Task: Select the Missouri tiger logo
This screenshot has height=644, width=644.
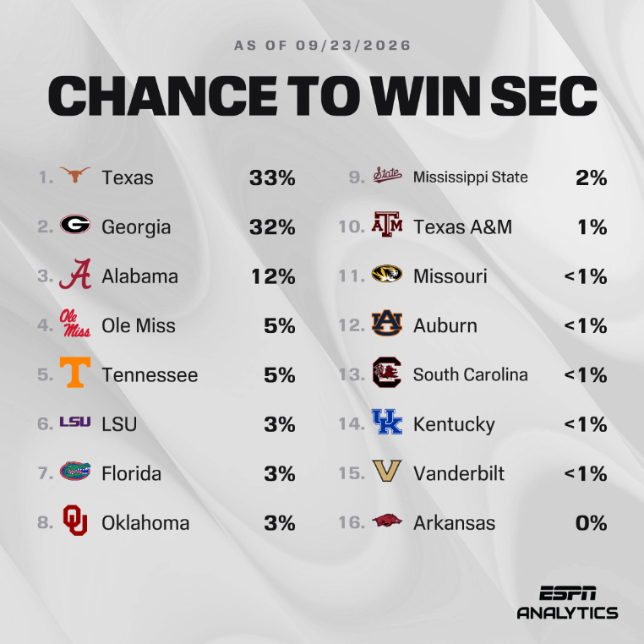Action: [387, 274]
